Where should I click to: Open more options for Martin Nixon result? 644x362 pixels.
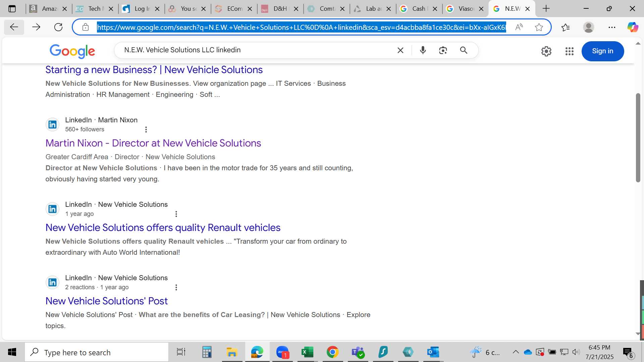pos(146,129)
